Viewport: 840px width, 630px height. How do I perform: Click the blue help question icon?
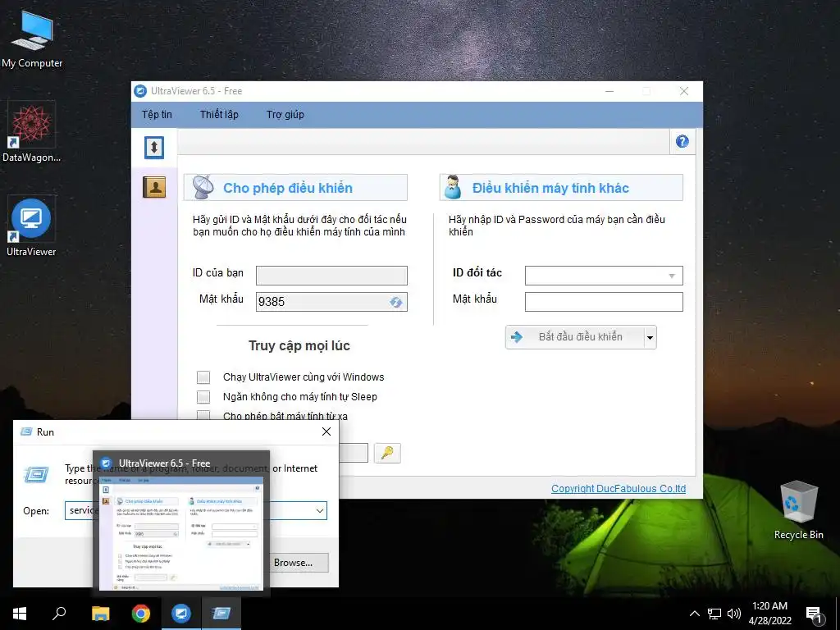click(x=682, y=141)
